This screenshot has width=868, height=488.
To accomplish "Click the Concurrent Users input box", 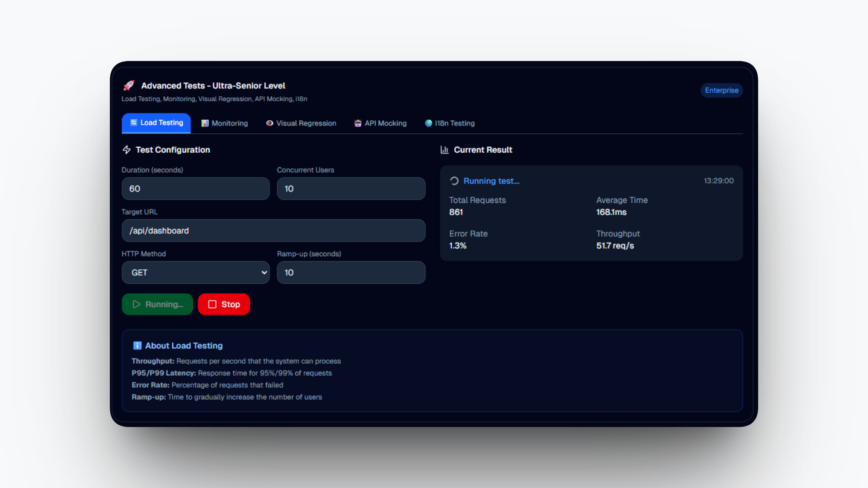I will coord(351,188).
